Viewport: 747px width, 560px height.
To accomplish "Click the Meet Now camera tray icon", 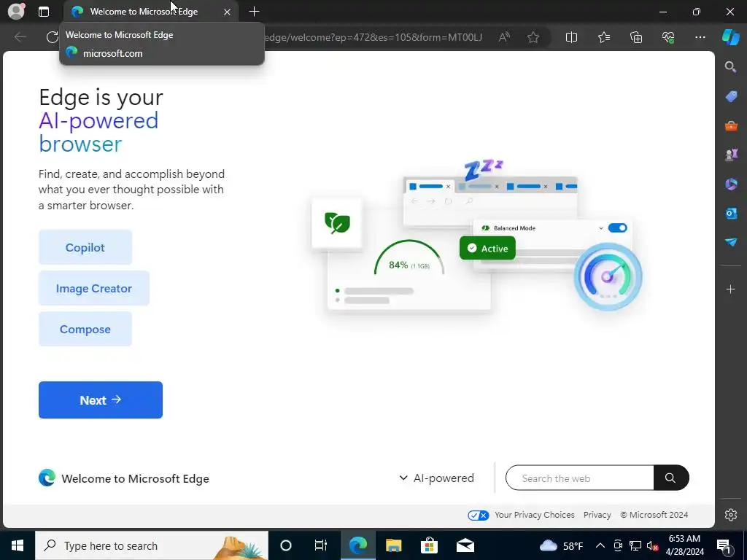I will tap(618, 545).
